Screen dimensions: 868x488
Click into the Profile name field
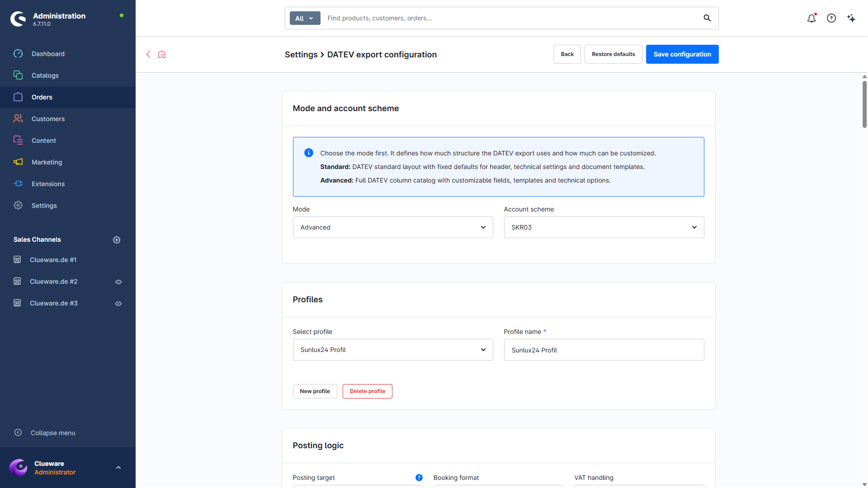[604, 350]
